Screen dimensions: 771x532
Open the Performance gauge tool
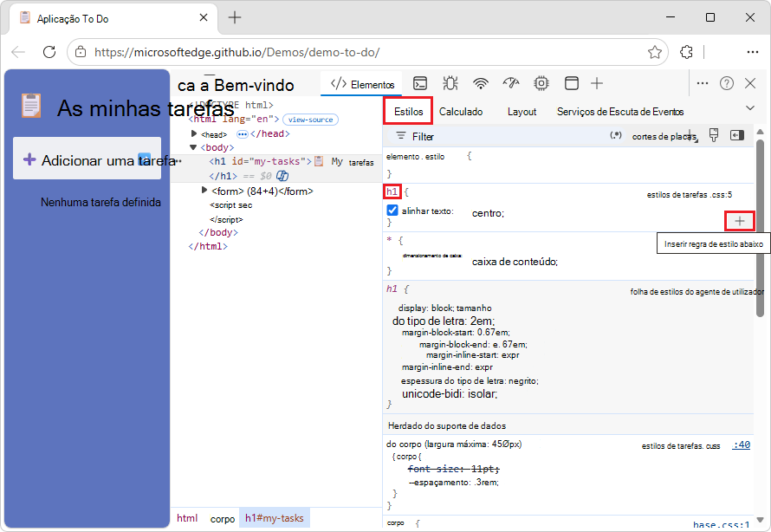(x=511, y=83)
